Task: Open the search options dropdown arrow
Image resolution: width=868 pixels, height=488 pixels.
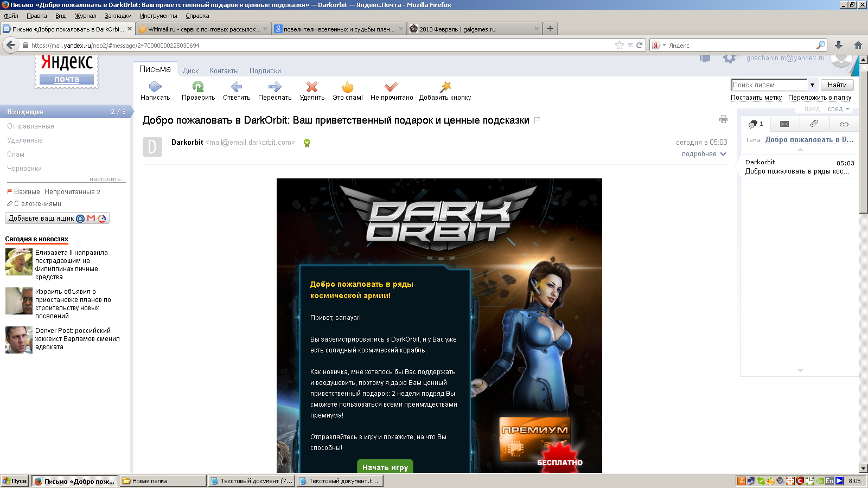Action: [812, 85]
